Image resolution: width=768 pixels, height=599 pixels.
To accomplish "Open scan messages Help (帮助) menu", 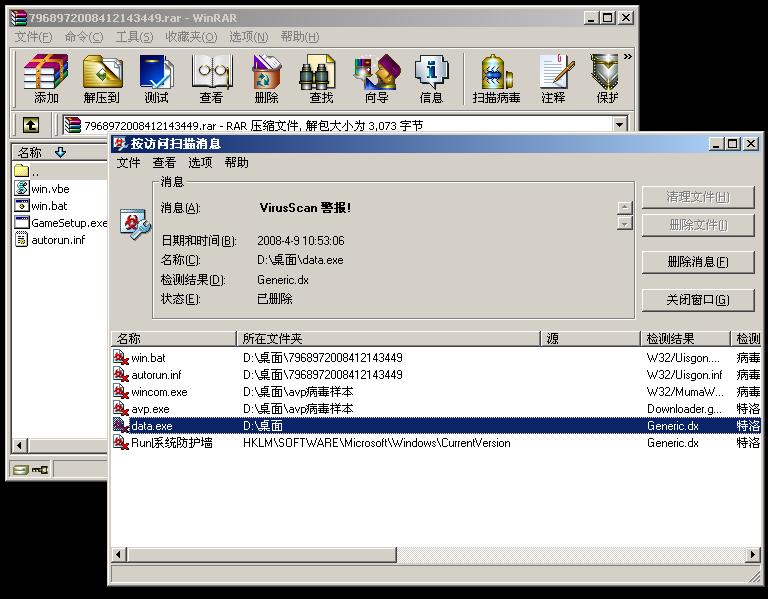I will [x=237, y=163].
